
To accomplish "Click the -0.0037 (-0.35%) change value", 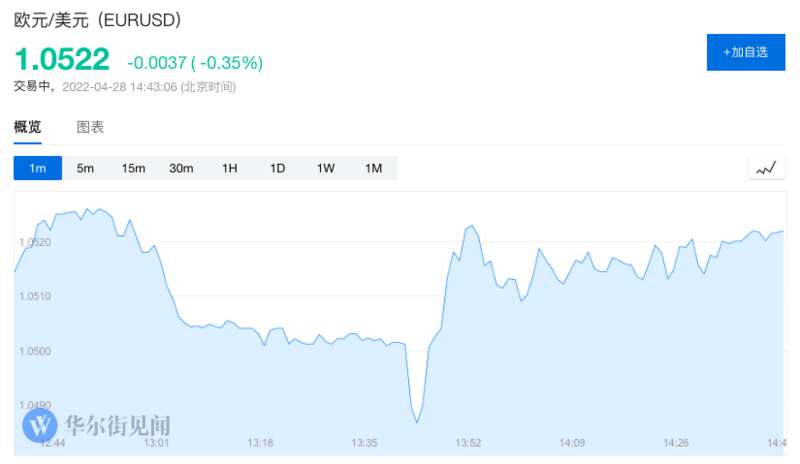I will click(195, 63).
